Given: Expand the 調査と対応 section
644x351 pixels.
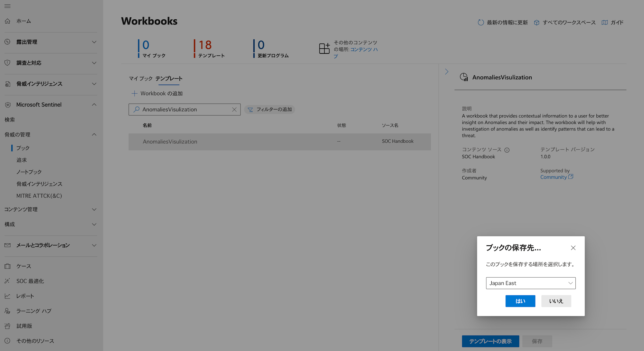Looking at the screenshot, I should 94,63.
